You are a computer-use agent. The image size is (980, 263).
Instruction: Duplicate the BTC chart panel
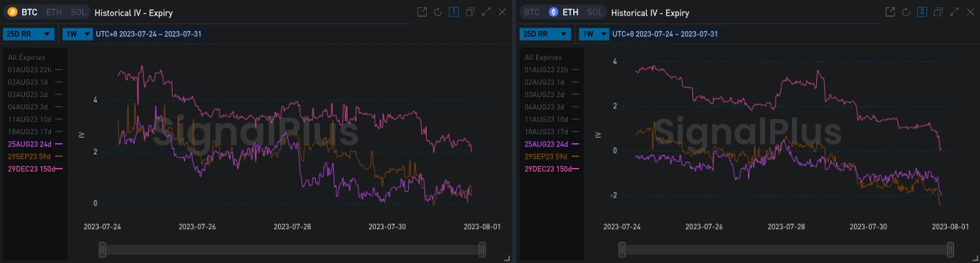470,12
